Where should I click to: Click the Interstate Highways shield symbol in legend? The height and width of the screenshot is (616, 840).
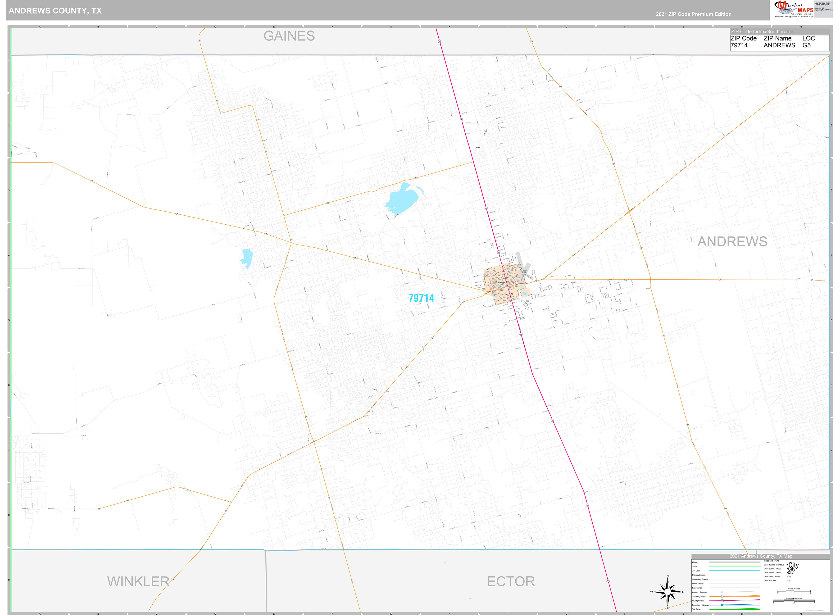click(722, 604)
